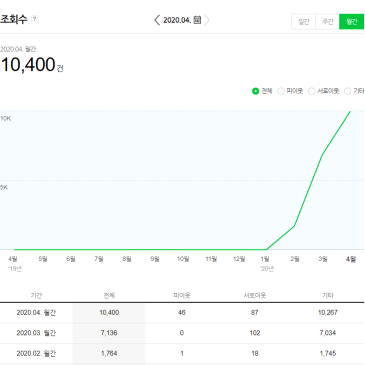
Task: Click the 2월 data point on the graph
Action: pos(294,226)
